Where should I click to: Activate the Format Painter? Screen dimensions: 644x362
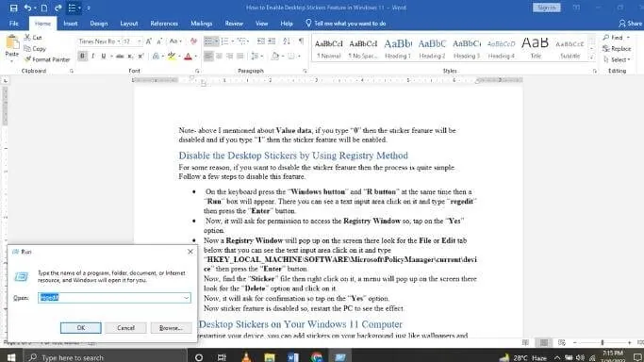click(47, 59)
